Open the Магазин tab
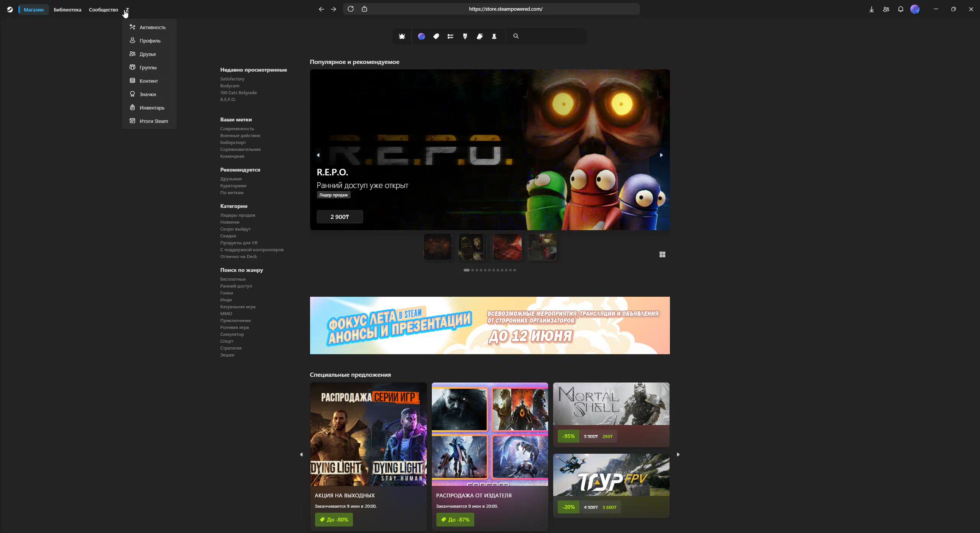Image resolution: width=980 pixels, height=533 pixels. click(x=34, y=10)
